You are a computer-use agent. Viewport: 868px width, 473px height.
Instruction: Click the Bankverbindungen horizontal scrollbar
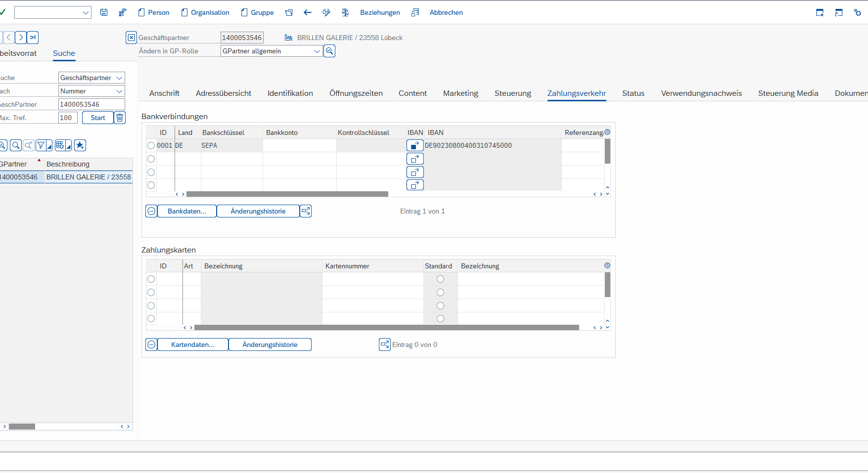coord(287,194)
